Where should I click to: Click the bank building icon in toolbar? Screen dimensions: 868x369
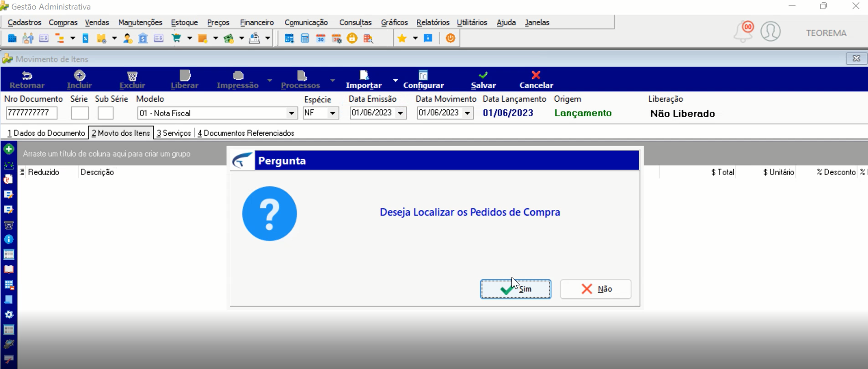click(x=143, y=38)
